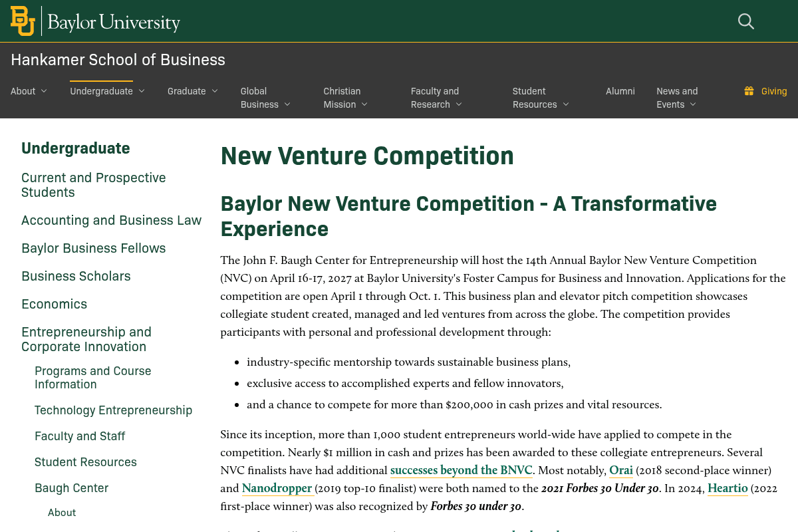This screenshot has width=798, height=532.
Task: Open Business Scholars sidebar link
Action: pos(76,276)
